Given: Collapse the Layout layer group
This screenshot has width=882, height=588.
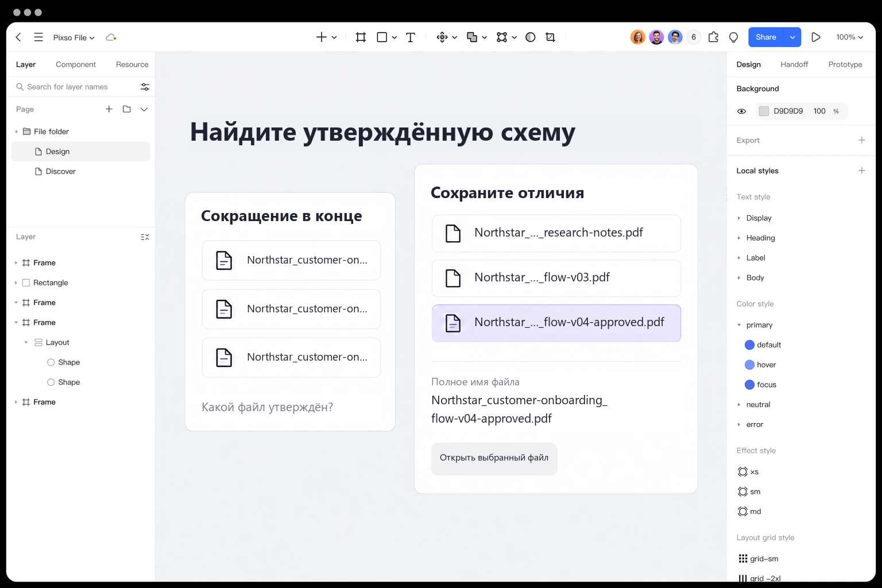Looking at the screenshot, I should [26, 342].
